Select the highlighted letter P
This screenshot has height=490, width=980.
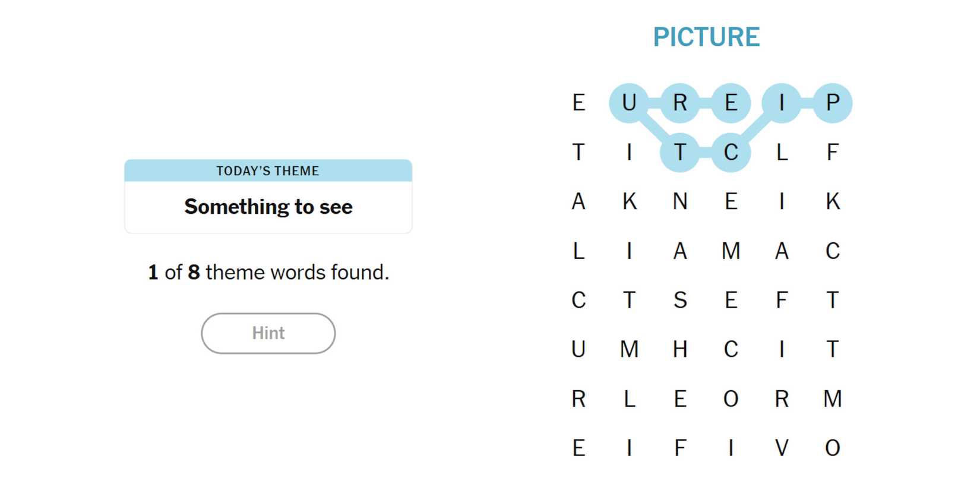(x=832, y=103)
